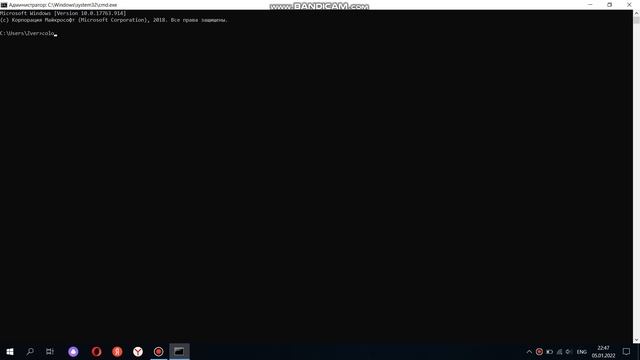Open network connection tray icon
This screenshot has height=360, width=640.
[x=559, y=351]
